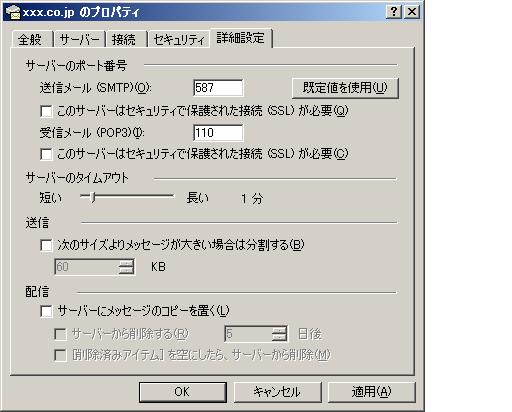
Task: Open the サーバー tab
Action: [80, 39]
